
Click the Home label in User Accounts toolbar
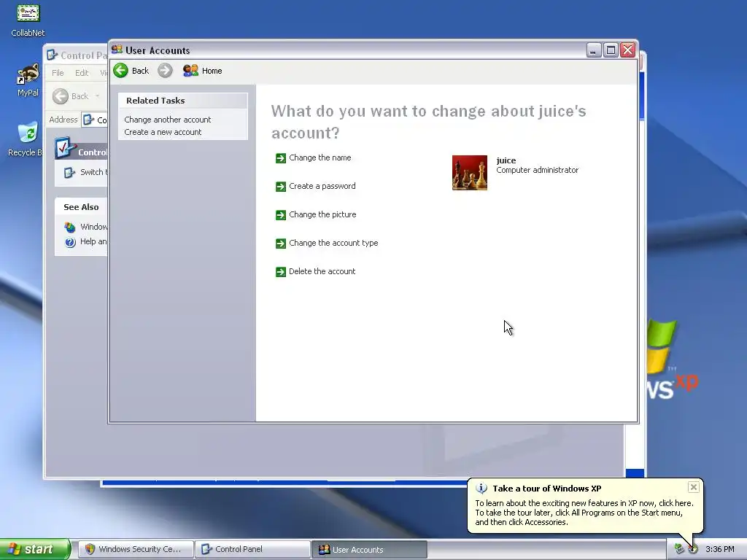[x=212, y=71]
